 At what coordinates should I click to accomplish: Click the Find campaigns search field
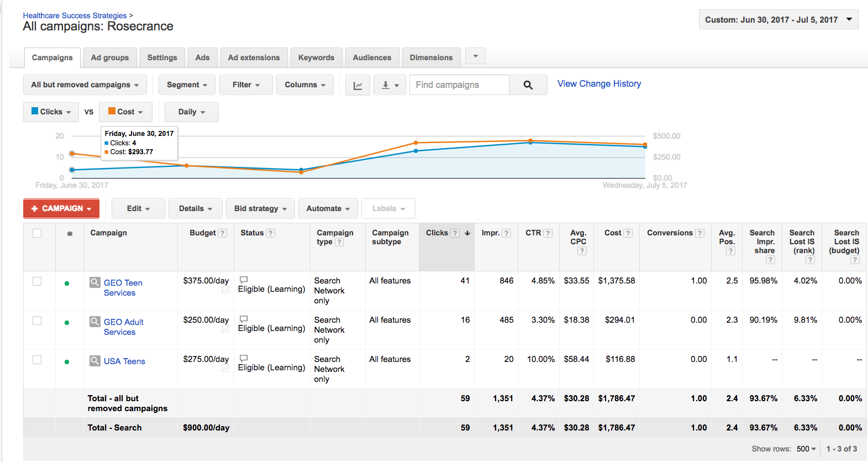459,85
